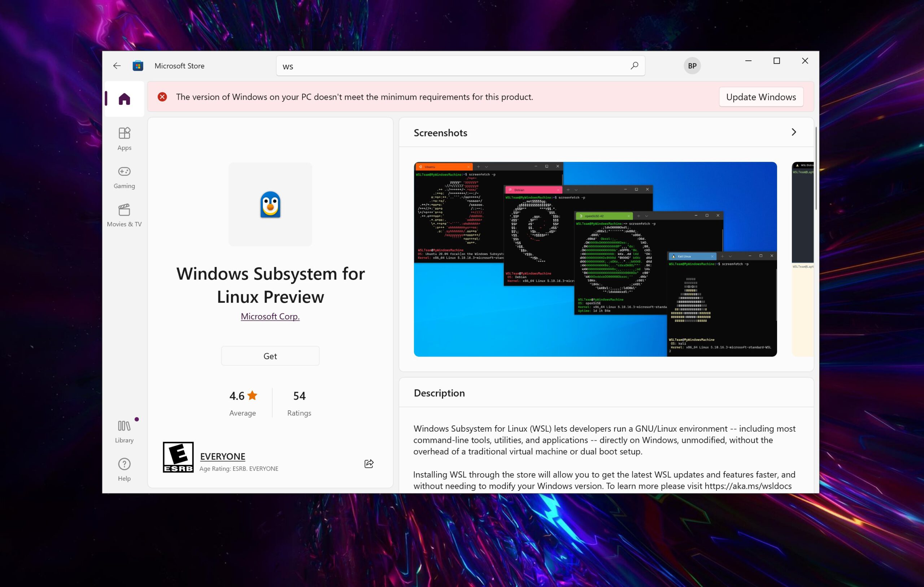Click the red error icon in banner
Viewport: 924px width, 587px height.
(162, 97)
